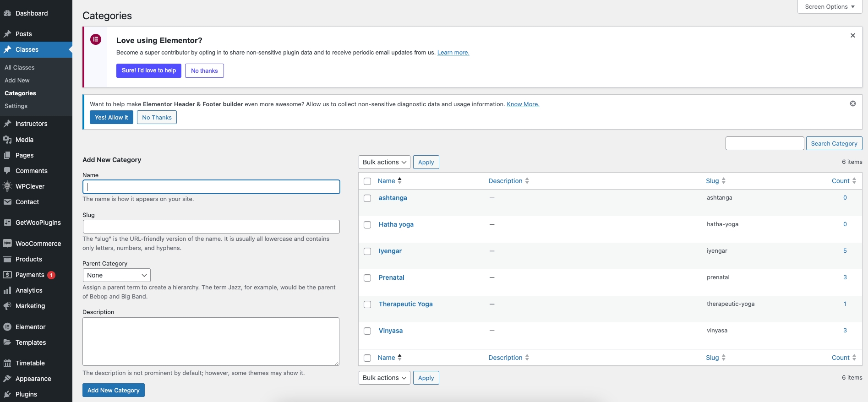Click the Slug input field
The image size is (868, 402).
(x=211, y=227)
